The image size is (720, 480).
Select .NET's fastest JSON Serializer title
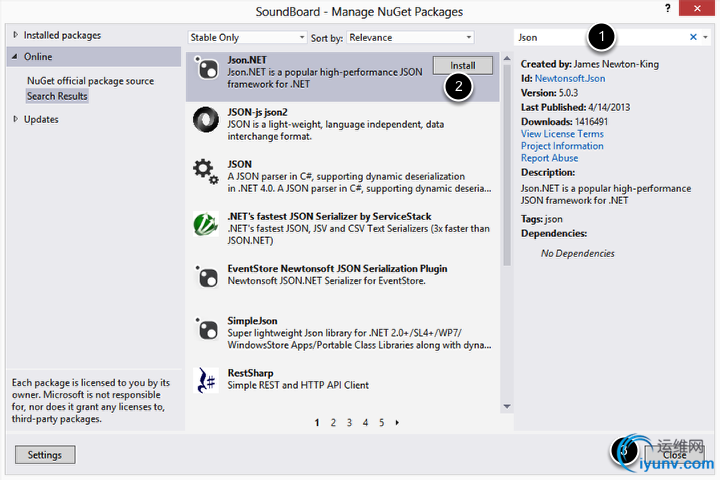(329, 216)
